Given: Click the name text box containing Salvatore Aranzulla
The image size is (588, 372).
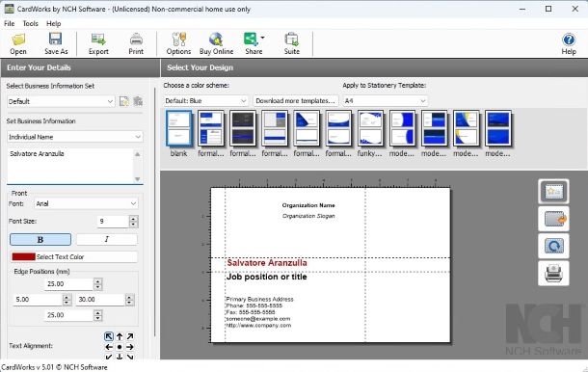Looking at the screenshot, I should point(70,166).
